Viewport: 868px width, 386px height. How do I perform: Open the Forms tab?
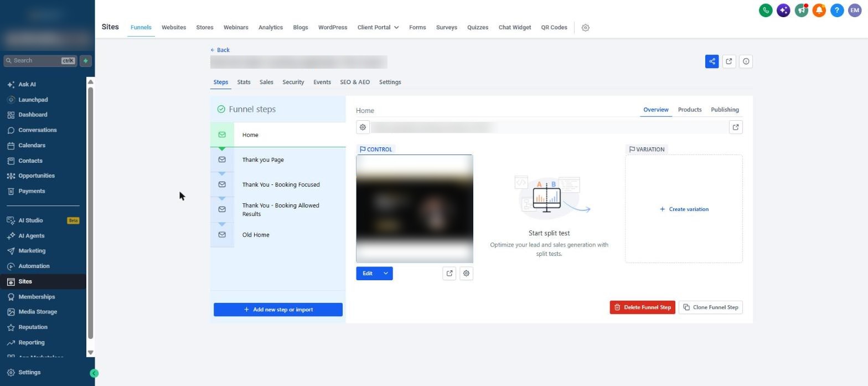(x=417, y=27)
